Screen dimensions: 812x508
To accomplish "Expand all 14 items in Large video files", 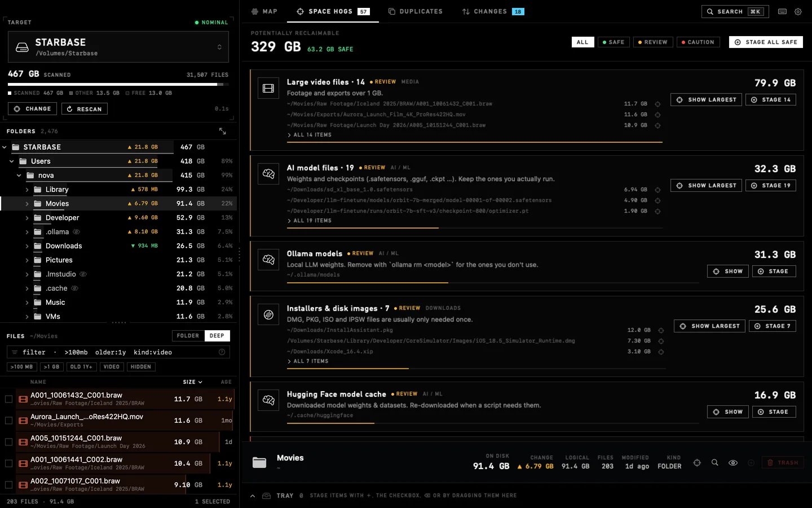I will coord(310,135).
